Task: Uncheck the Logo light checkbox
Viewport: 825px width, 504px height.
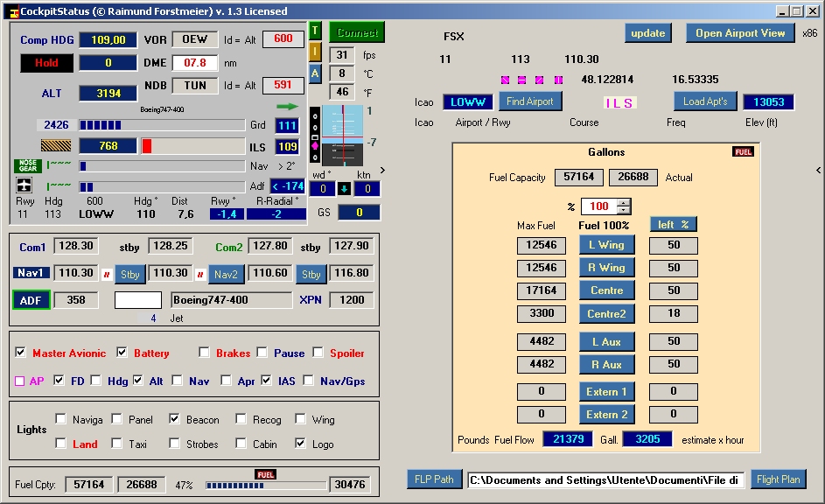Action: (x=300, y=443)
